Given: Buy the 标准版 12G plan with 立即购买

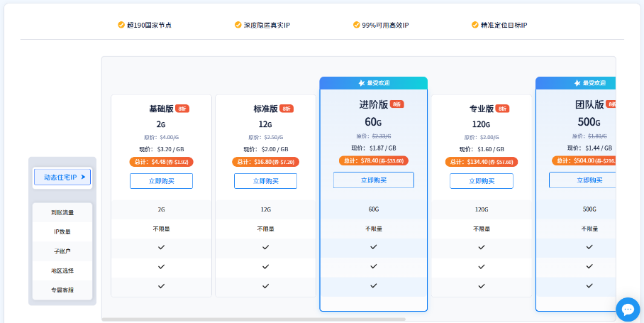Looking at the screenshot, I should (265, 181).
